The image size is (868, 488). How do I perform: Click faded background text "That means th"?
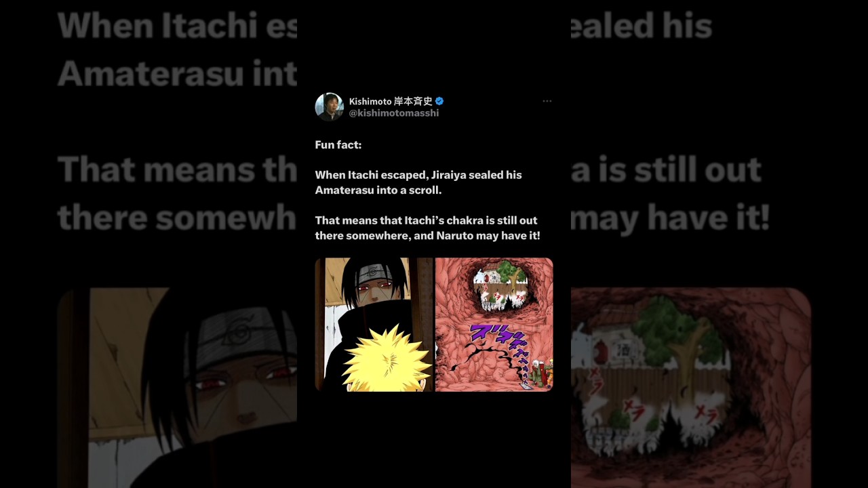point(177,171)
